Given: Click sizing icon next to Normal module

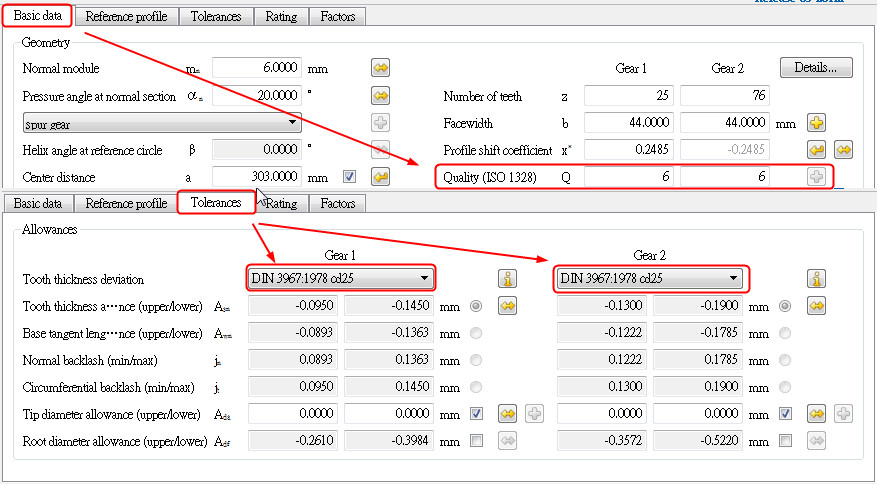Looking at the screenshot, I should 380,68.
